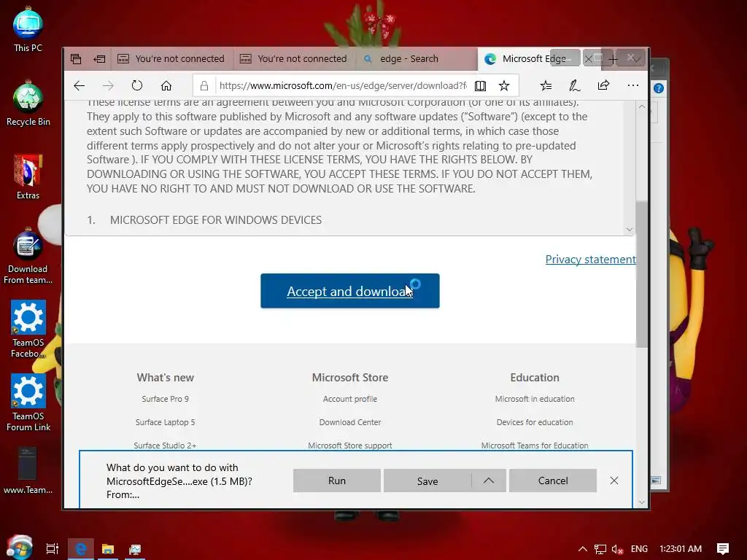Click Accept and download button
The height and width of the screenshot is (560, 747).
click(x=350, y=291)
